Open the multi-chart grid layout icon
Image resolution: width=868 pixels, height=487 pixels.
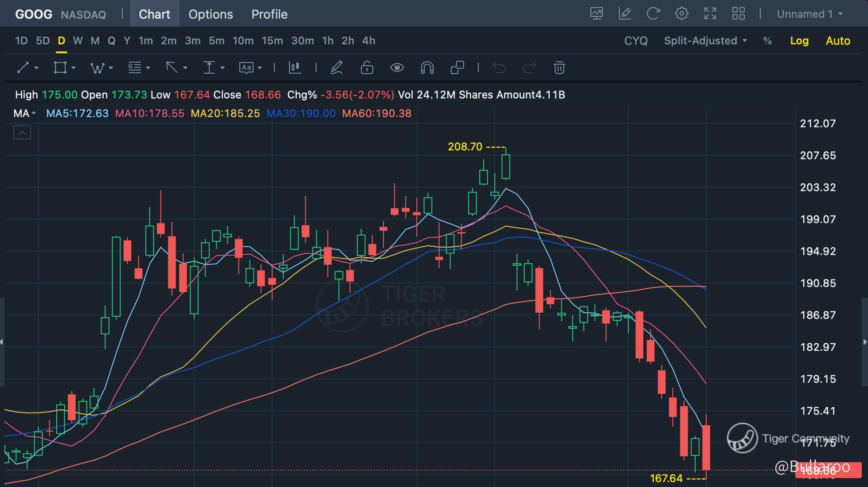pyautogui.click(x=738, y=14)
